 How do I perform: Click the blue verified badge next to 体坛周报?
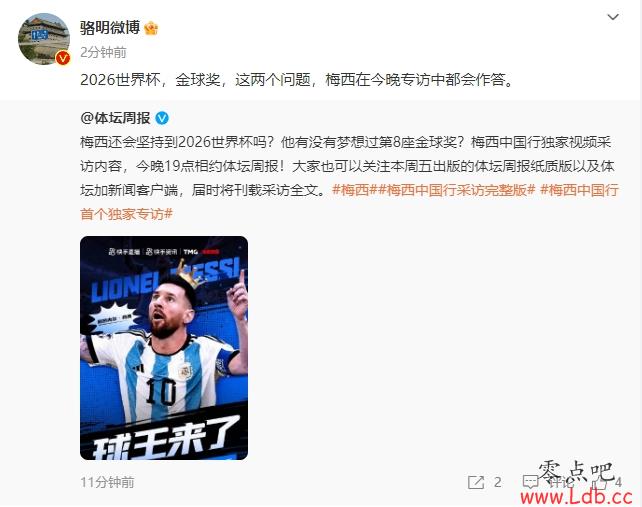point(162,118)
